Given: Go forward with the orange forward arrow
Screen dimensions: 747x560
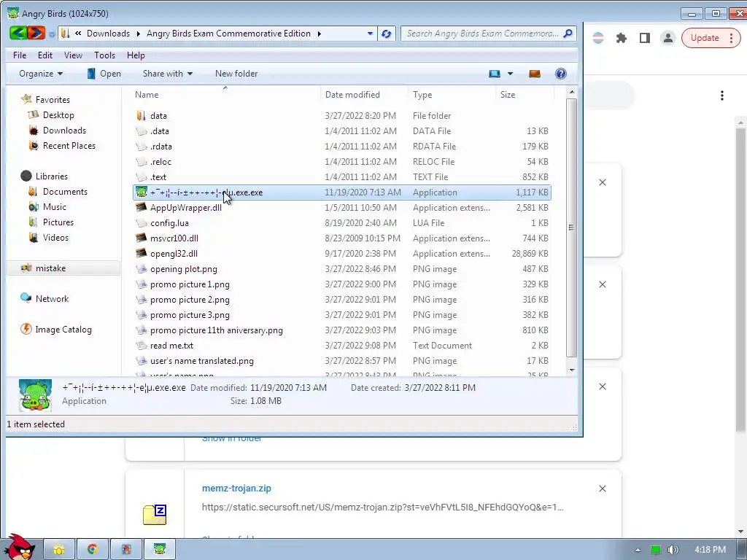Looking at the screenshot, I should (36, 33).
